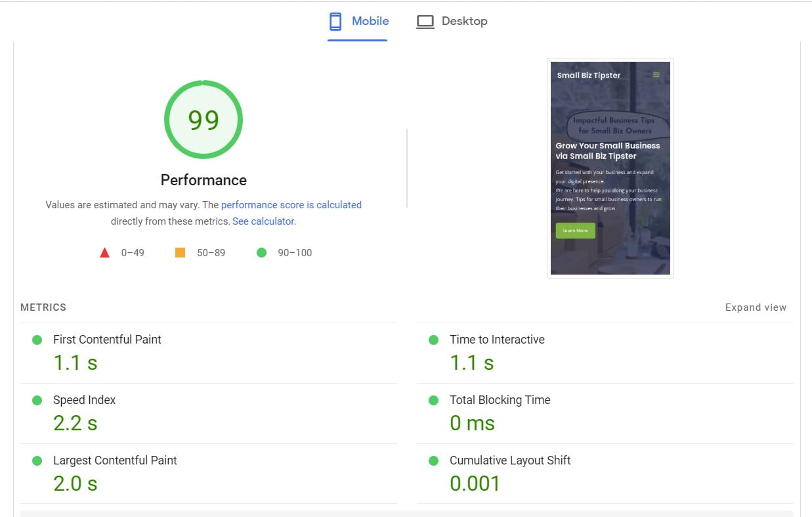812x517 pixels.
Task: Click the hamburger menu in the site preview
Action: tap(655, 75)
